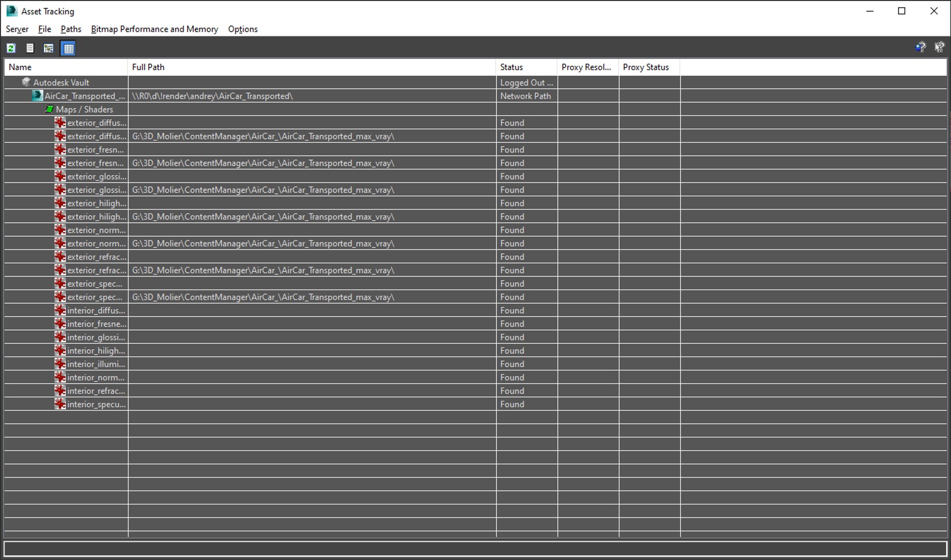Select the interior_refrac... asset name
The width and height of the screenshot is (951, 560).
tap(96, 391)
